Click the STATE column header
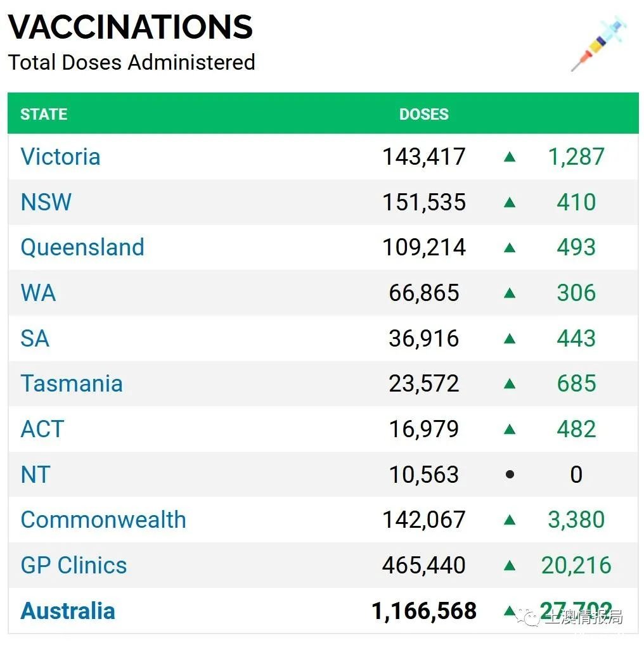Image resolution: width=644 pixels, height=645 pixels. pyautogui.click(x=44, y=114)
